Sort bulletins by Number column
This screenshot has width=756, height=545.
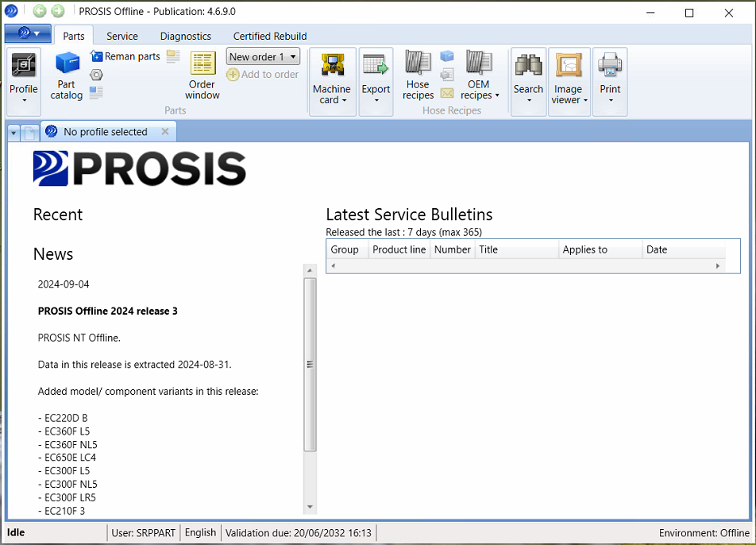click(453, 249)
